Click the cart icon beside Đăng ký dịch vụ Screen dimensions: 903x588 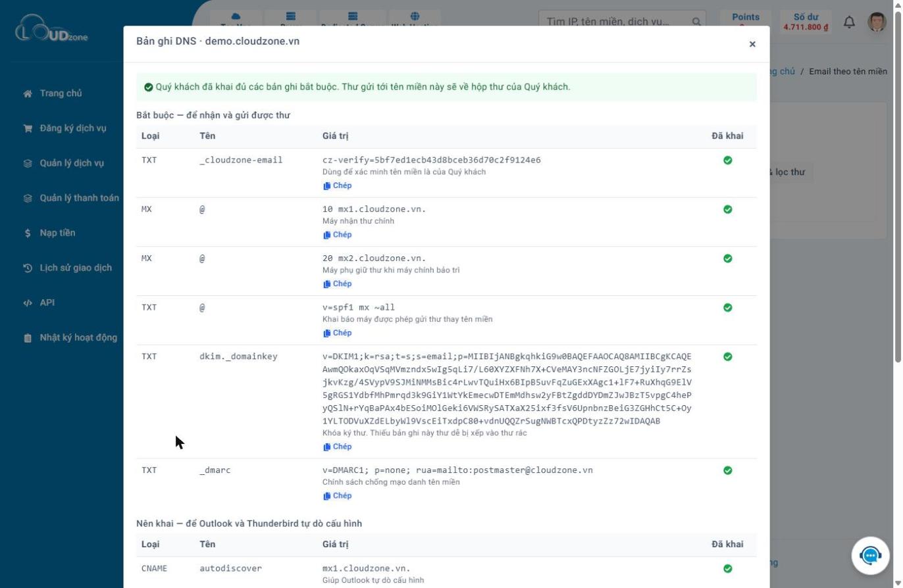[x=28, y=128]
